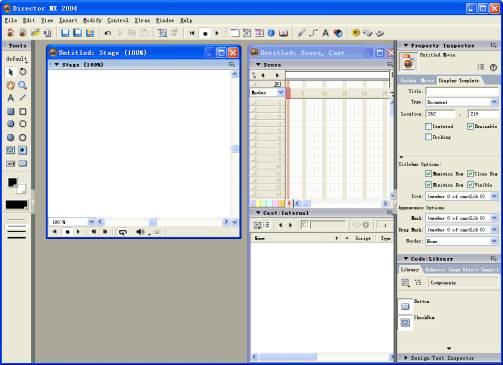
Task: Play movie from main toolbar
Action: (217, 33)
